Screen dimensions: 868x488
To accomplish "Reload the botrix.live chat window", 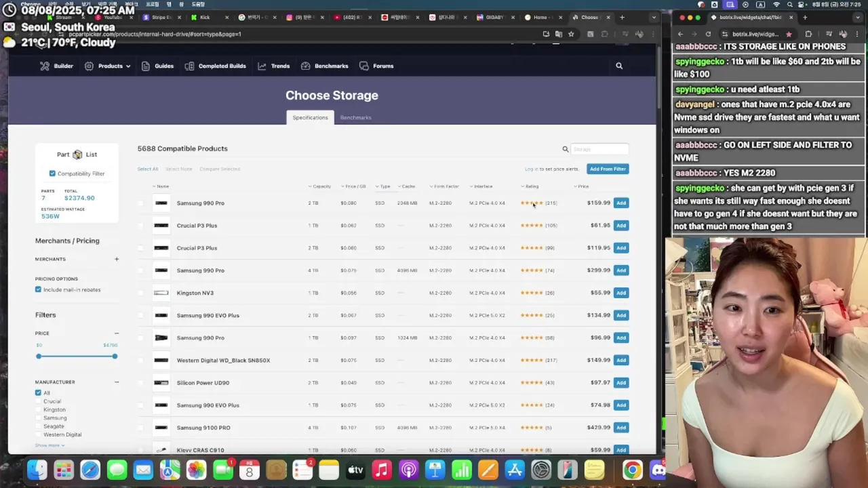I will (x=708, y=34).
